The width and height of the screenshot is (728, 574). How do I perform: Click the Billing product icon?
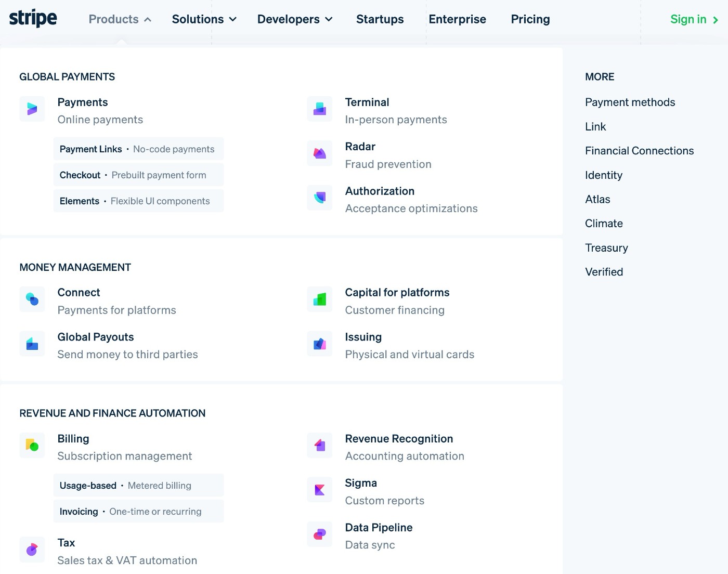tap(32, 446)
